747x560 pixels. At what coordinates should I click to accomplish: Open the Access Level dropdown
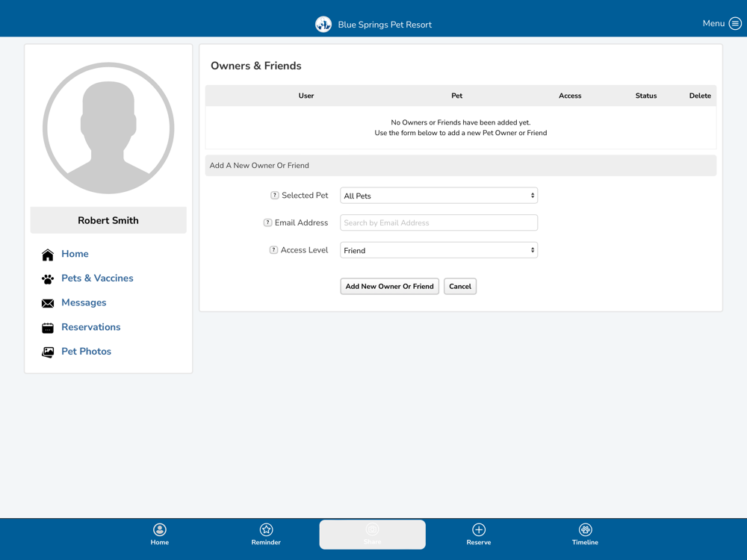click(438, 250)
